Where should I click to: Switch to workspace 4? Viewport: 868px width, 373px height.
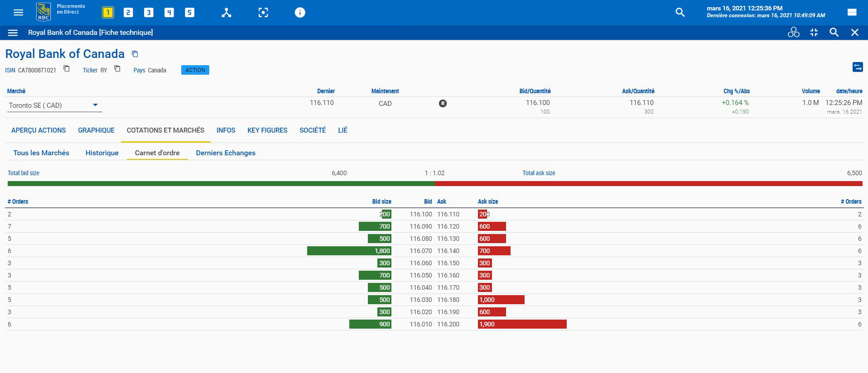[x=169, y=13]
